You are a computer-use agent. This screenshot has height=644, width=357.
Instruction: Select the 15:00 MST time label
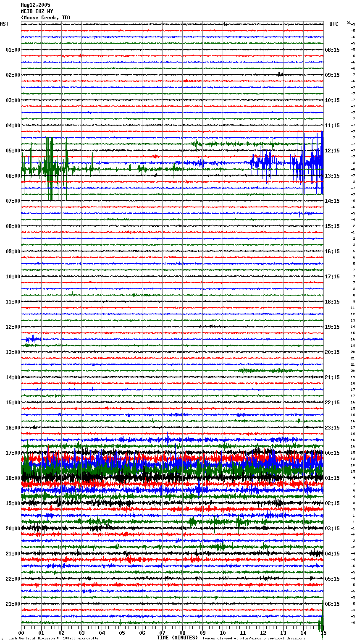coord(13,403)
